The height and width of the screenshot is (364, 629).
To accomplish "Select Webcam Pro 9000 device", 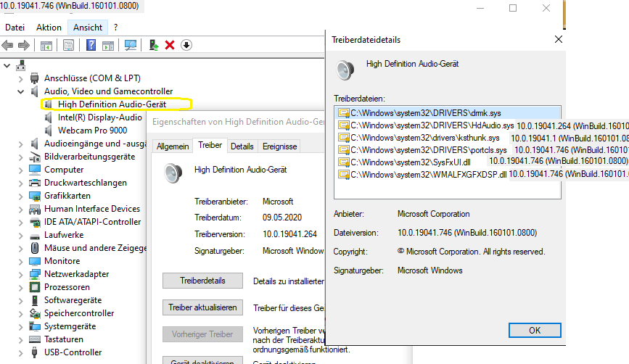I will pos(92,131).
